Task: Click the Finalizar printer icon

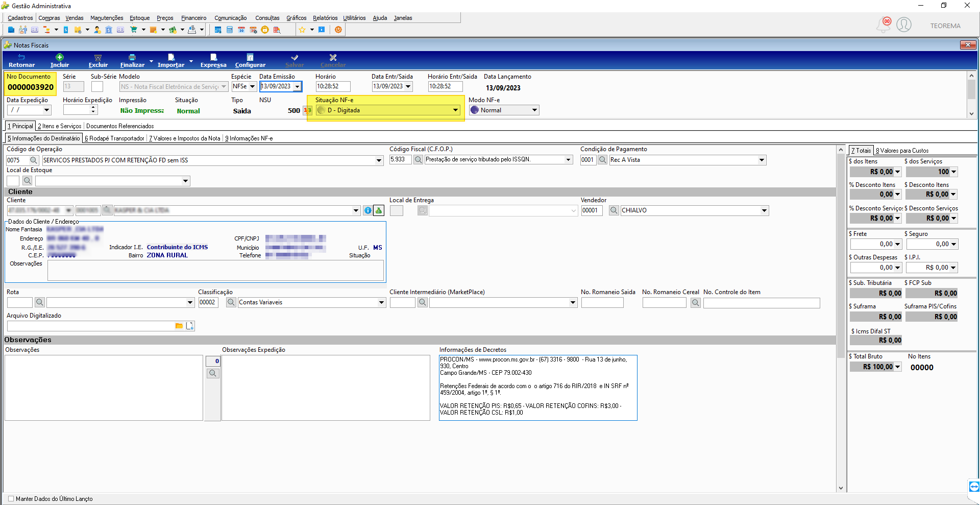Action: [x=132, y=58]
